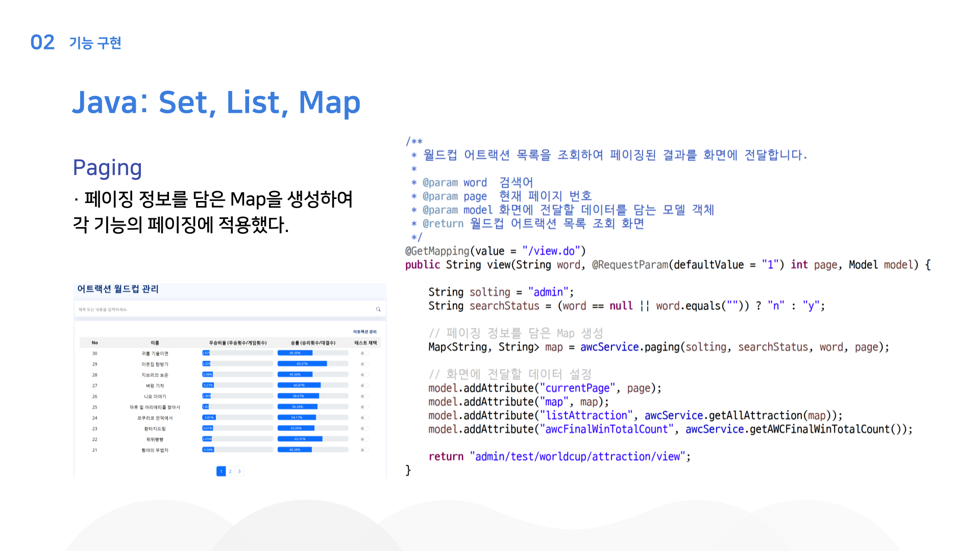Open the 어트랙션 관리 link
The image size is (980, 551).
click(x=365, y=332)
